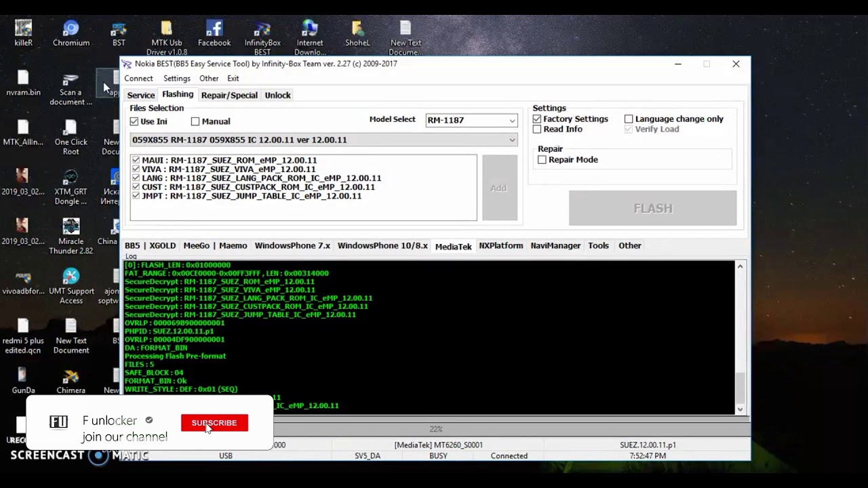Open the MTK_AllIn desktop file
The width and height of the screenshot is (868, 488).
pos(24,133)
